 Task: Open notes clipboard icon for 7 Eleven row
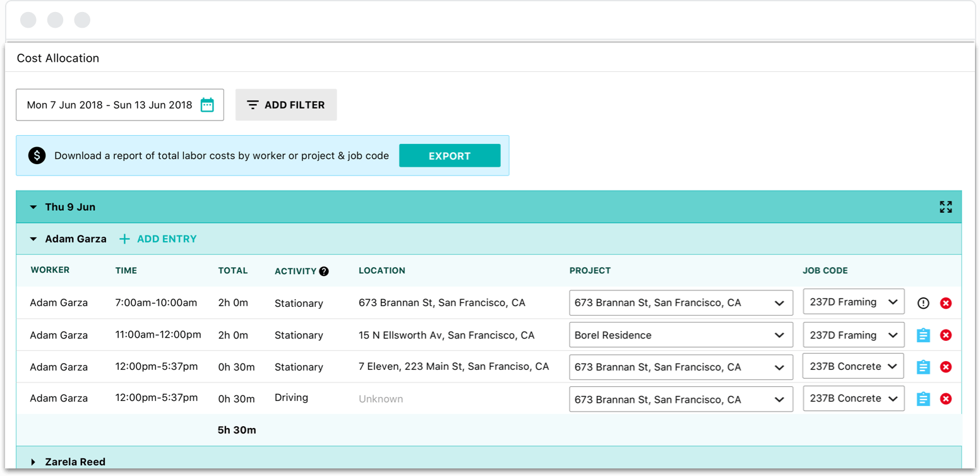point(923,367)
